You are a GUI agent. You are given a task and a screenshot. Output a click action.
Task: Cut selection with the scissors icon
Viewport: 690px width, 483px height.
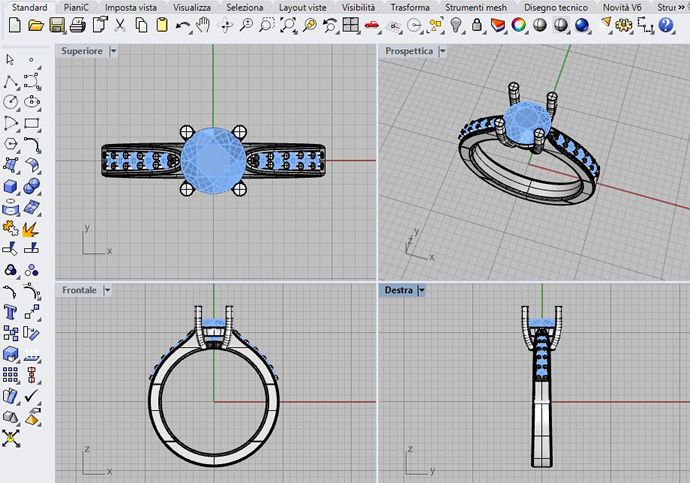click(120, 26)
